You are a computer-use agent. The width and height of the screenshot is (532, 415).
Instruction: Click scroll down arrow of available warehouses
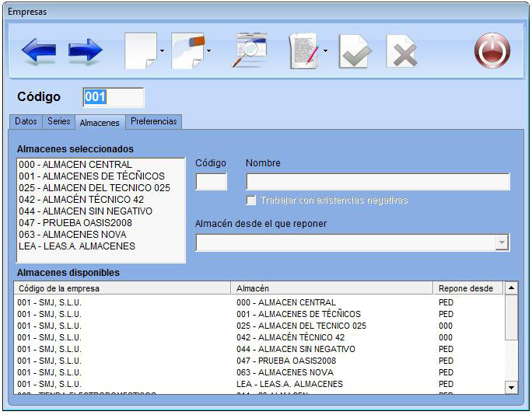(x=511, y=387)
